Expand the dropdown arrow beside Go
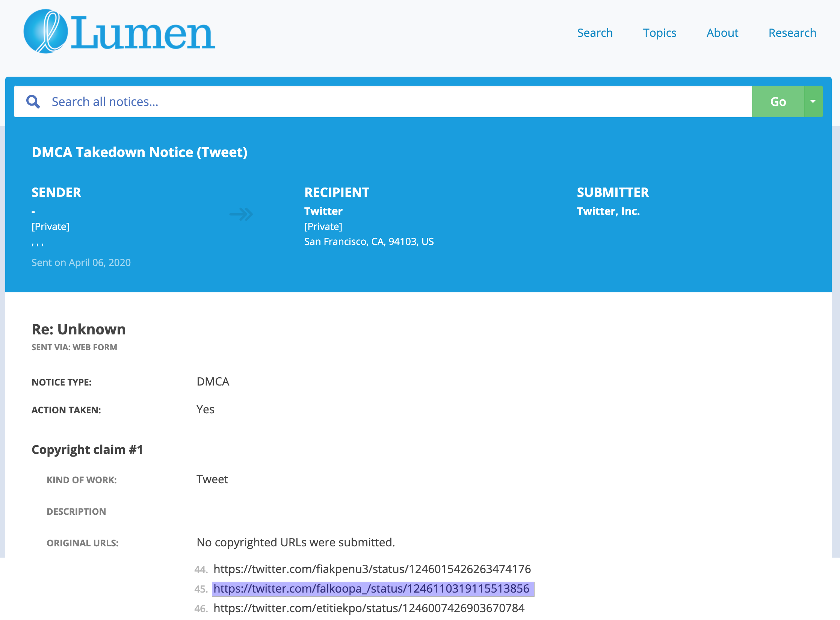This screenshot has width=840, height=620. click(x=813, y=101)
